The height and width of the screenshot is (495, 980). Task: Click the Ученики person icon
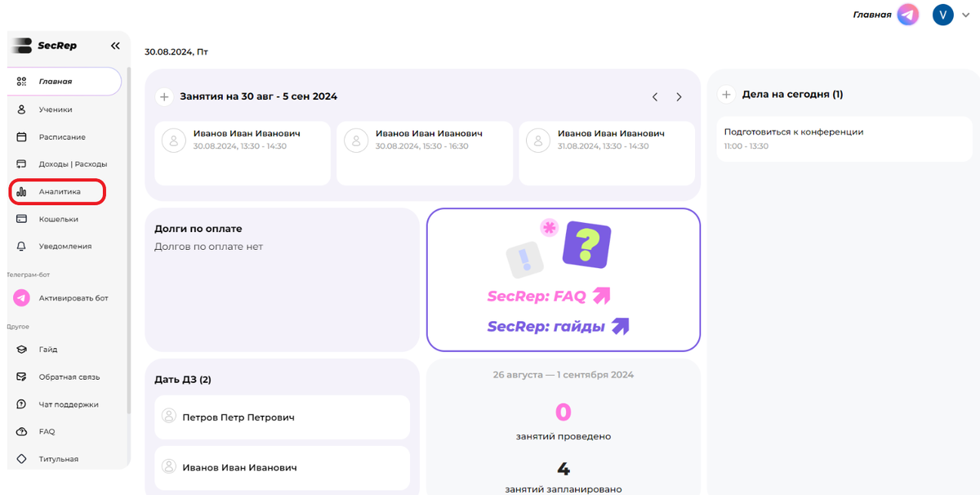(x=22, y=109)
